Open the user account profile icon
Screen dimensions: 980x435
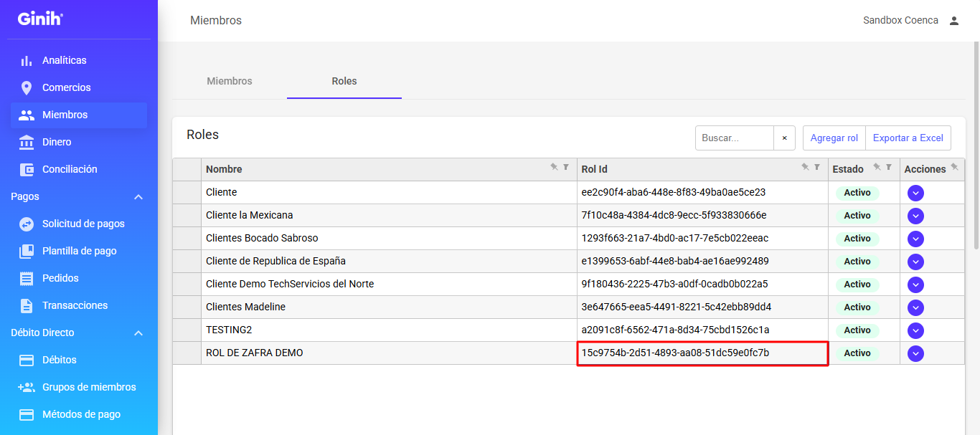pos(954,20)
